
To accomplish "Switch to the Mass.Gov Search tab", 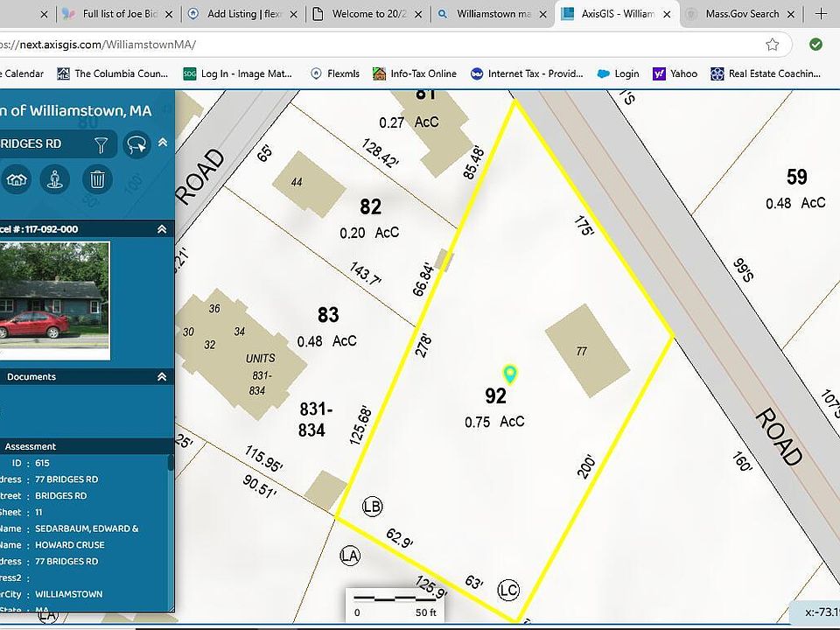I will (x=742, y=14).
